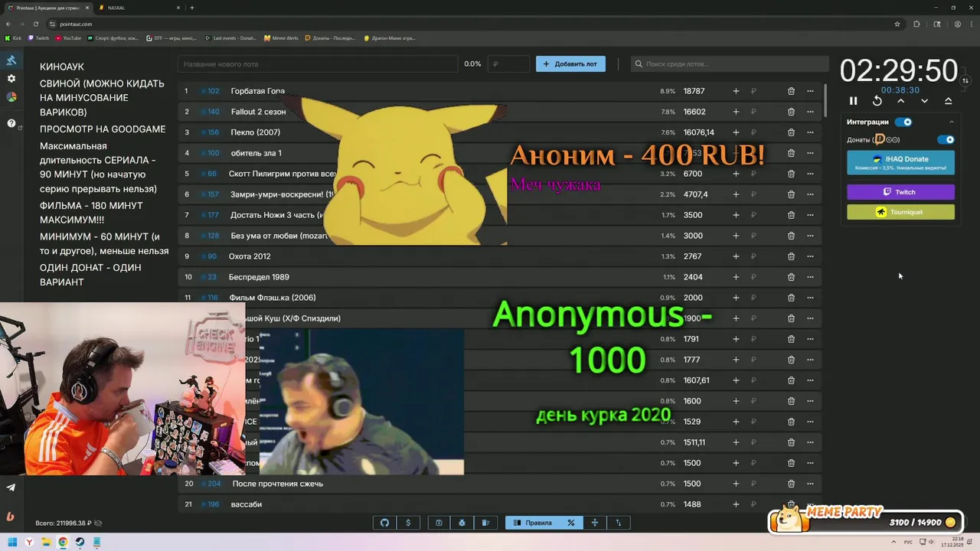Viewport: 980px width, 551px height.
Task: Click the save icon in bottom toolbar
Action: (x=439, y=523)
